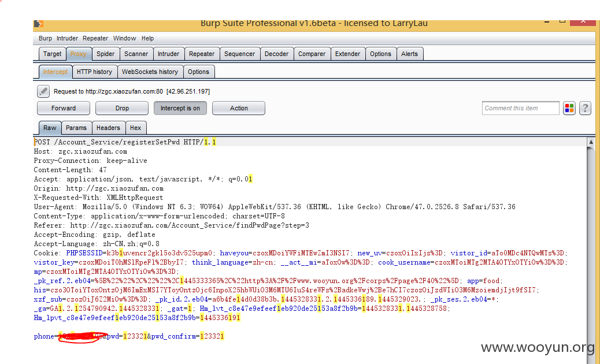The width and height of the screenshot is (600, 364).
Task: Select the Intercept sub-tab
Action: click(x=55, y=72)
